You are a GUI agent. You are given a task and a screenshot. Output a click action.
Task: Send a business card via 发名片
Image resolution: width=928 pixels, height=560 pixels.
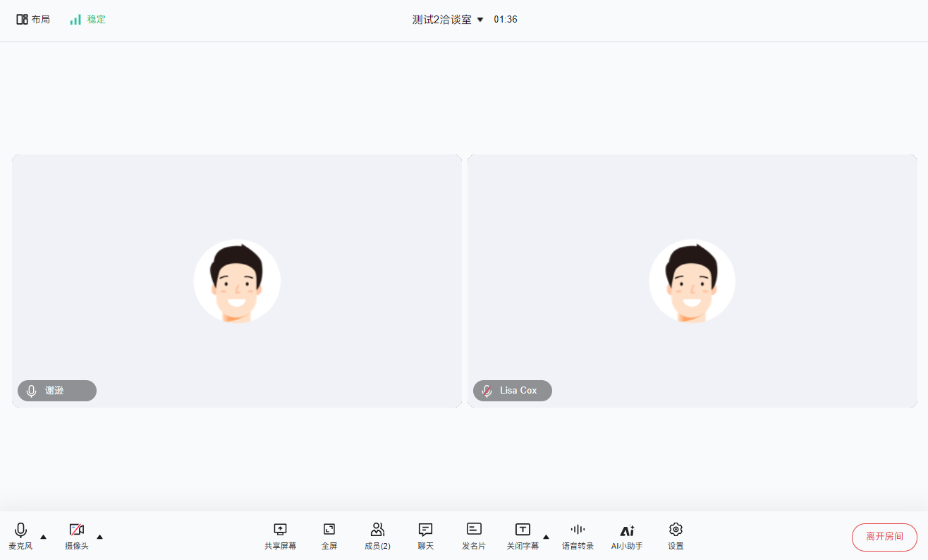pyautogui.click(x=474, y=536)
